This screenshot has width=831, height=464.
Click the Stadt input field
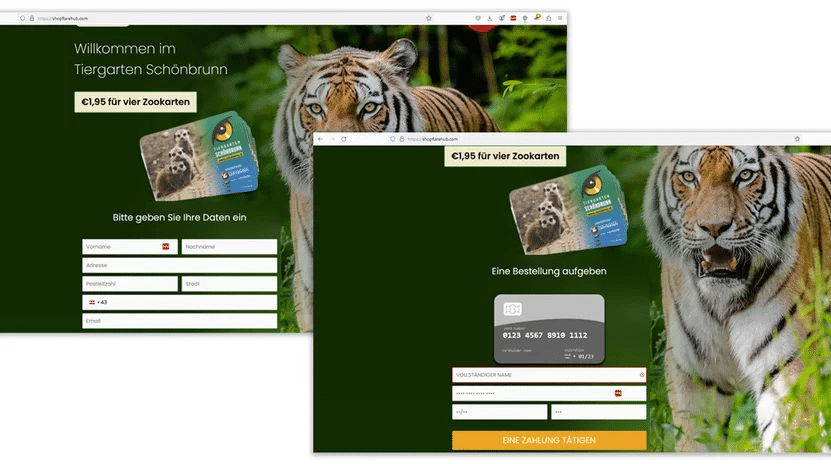coord(229,284)
